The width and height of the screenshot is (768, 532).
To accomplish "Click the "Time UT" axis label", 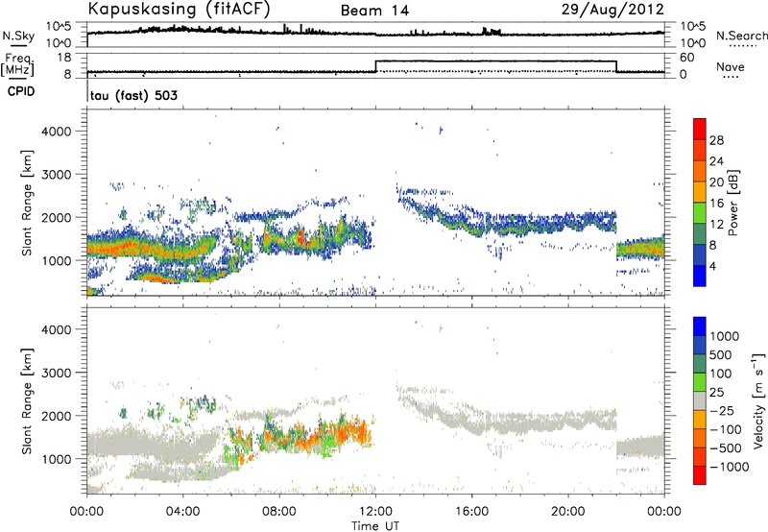I will [x=375, y=526].
